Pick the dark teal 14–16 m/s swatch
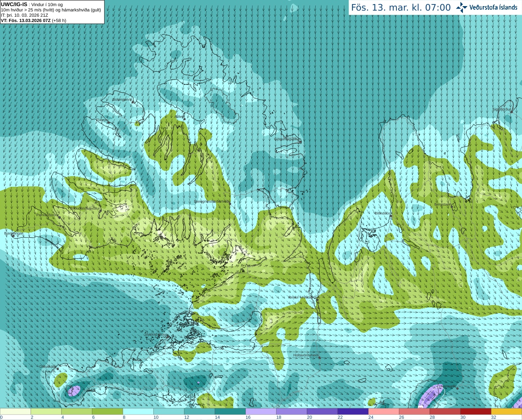522x420 pixels. click(x=230, y=411)
